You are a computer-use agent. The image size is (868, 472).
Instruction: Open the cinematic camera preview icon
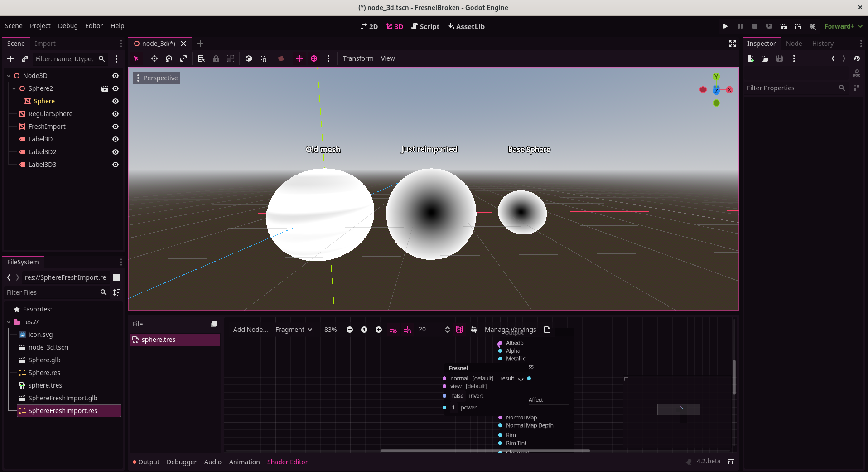[281, 58]
